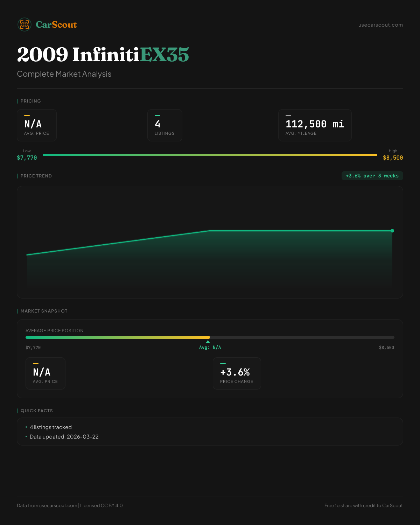Image resolution: width=420 pixels, height=525 pixels.
Task: Select the +3.6% Price Change card
Action: 237,373
